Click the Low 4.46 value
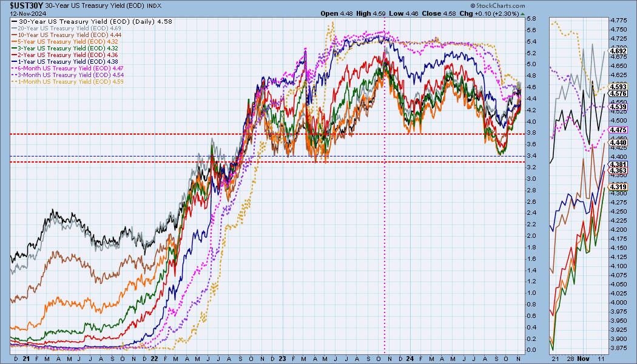 pyautogui.click(x=403, y=13)
